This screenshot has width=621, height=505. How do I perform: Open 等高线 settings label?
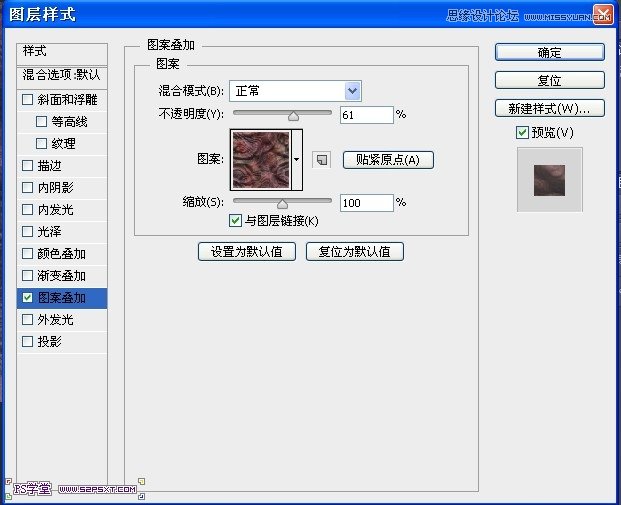(69, 122)
